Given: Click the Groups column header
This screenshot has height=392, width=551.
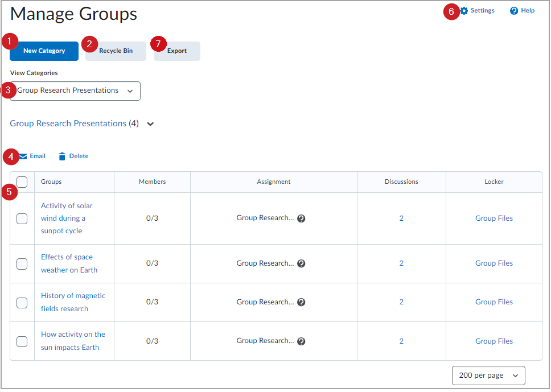Looking at the screenshot, I should (x=51, y=182).
